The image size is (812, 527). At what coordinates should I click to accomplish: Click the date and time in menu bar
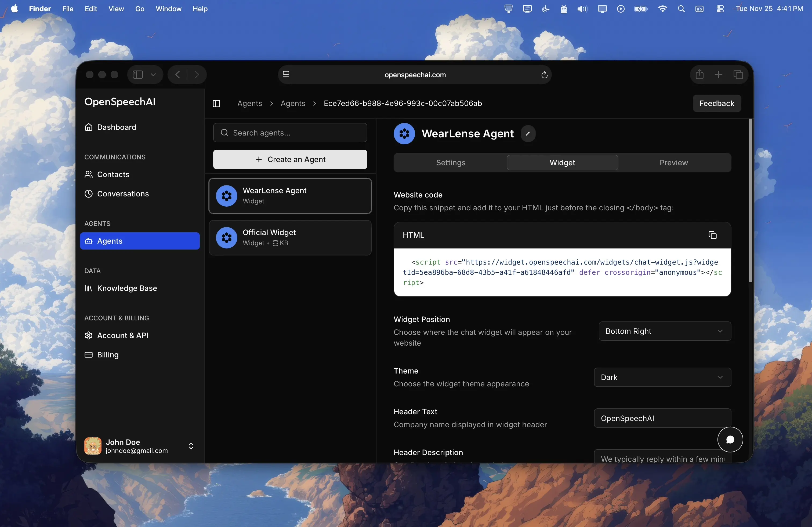[x=769, y=9]
